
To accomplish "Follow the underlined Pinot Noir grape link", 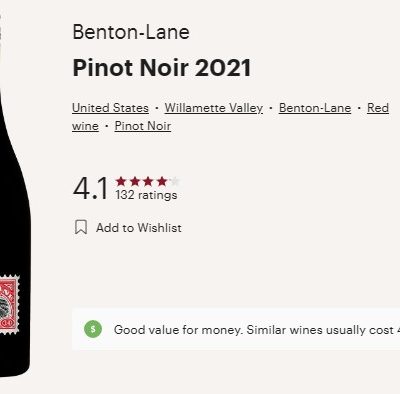I will pyautogui.click(x=143, y=126).
